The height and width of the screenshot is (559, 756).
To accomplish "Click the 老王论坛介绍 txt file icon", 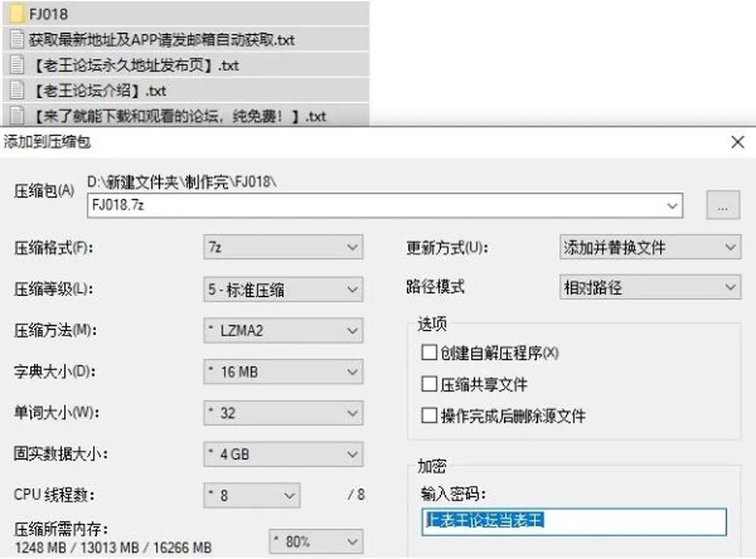I will [17, 91].
